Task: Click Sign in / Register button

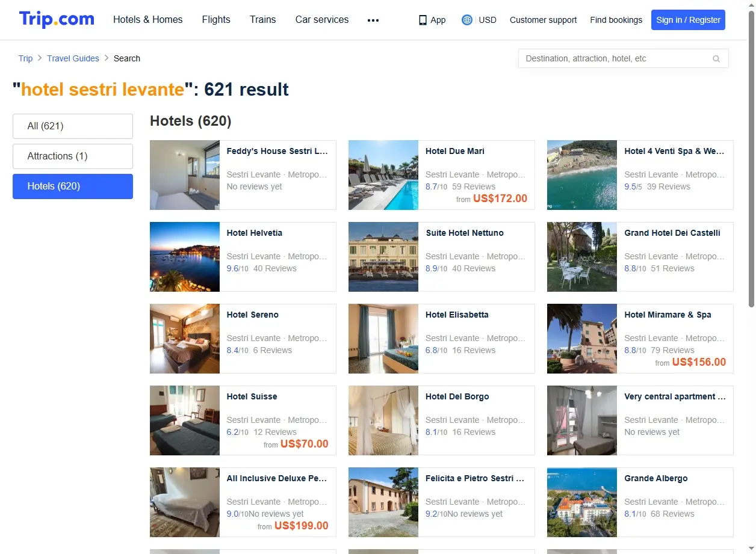Action: point(688,20)
